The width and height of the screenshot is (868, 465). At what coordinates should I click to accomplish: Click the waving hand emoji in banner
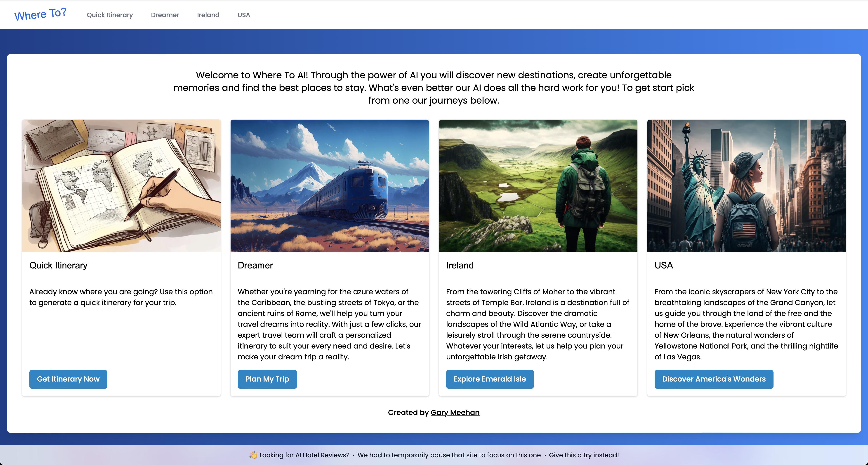253,455
